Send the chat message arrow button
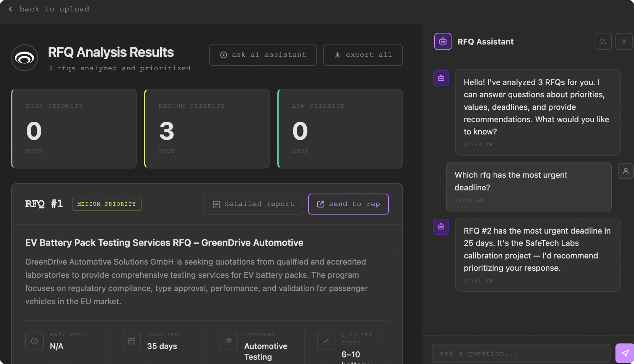Viewport: 634px width, 364px height. (x=625, y=353)
